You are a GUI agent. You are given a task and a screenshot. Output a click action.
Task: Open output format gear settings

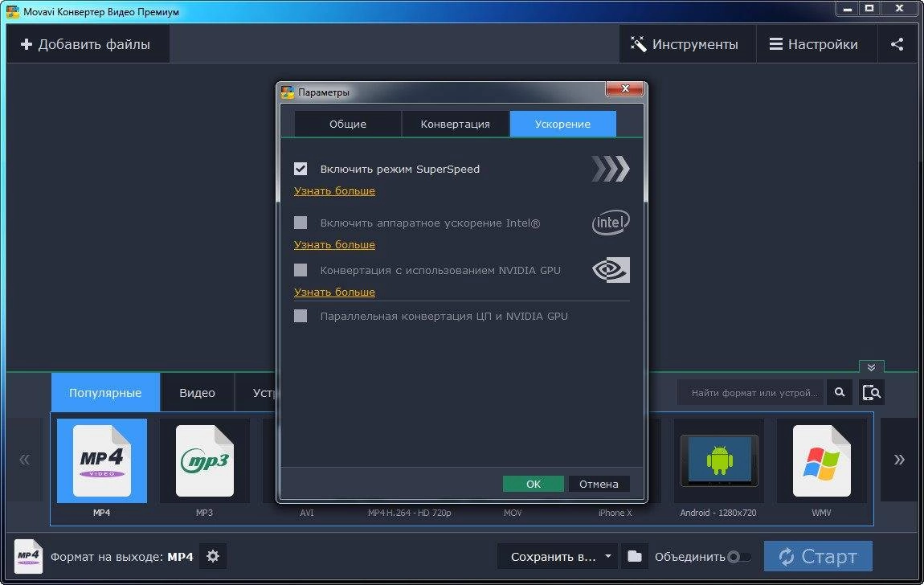point(213,556)
